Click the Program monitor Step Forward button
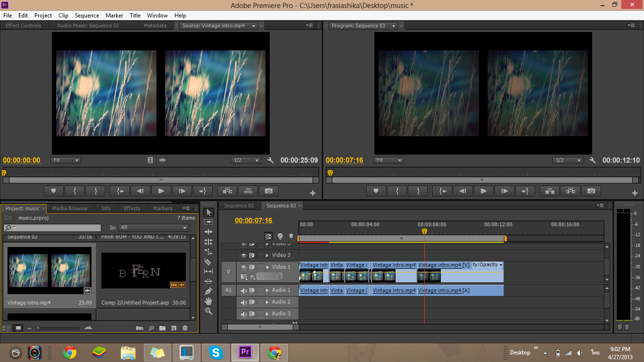644x362 pixels. 504,191
